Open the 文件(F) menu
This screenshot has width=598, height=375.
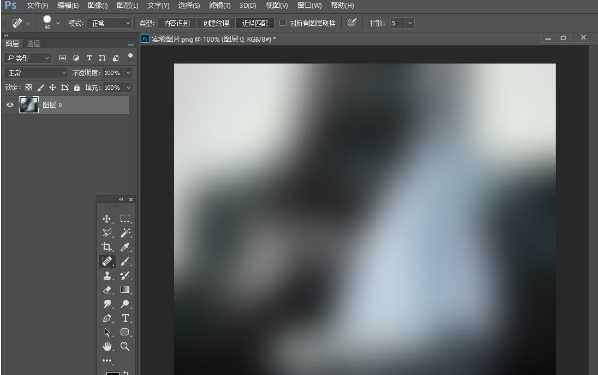coord(37,5)
